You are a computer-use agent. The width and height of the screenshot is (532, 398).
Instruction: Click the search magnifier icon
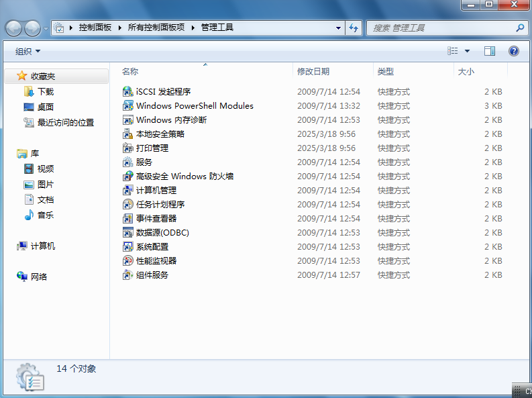point(520,28)
